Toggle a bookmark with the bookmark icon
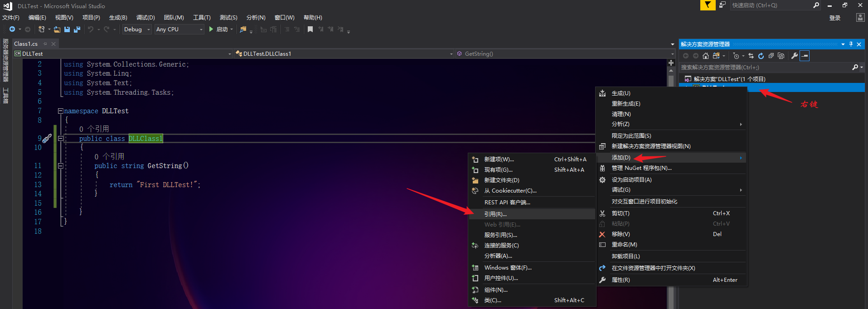 [x=310, y=29]
